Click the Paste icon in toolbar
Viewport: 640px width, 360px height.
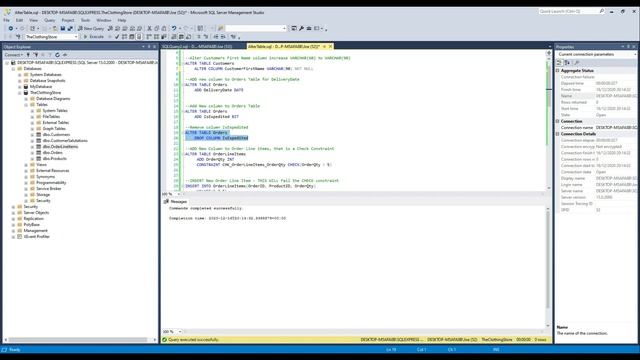click(x=164, y=29)
